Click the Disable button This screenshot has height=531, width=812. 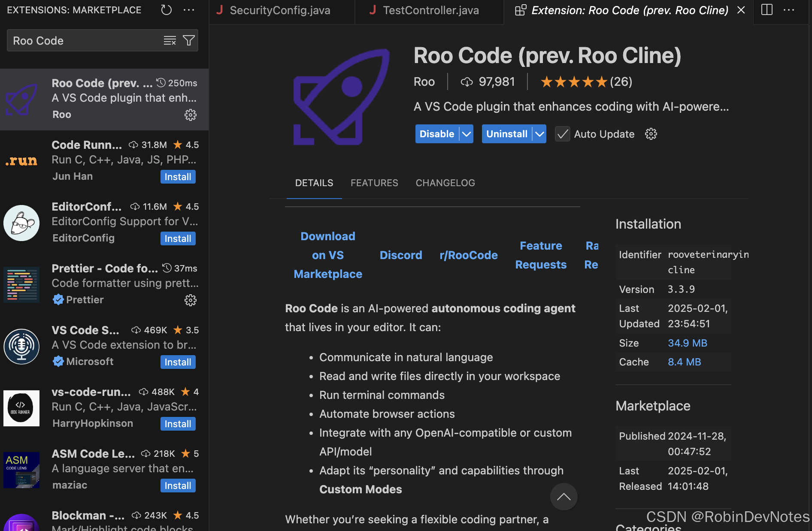point(437,134)
